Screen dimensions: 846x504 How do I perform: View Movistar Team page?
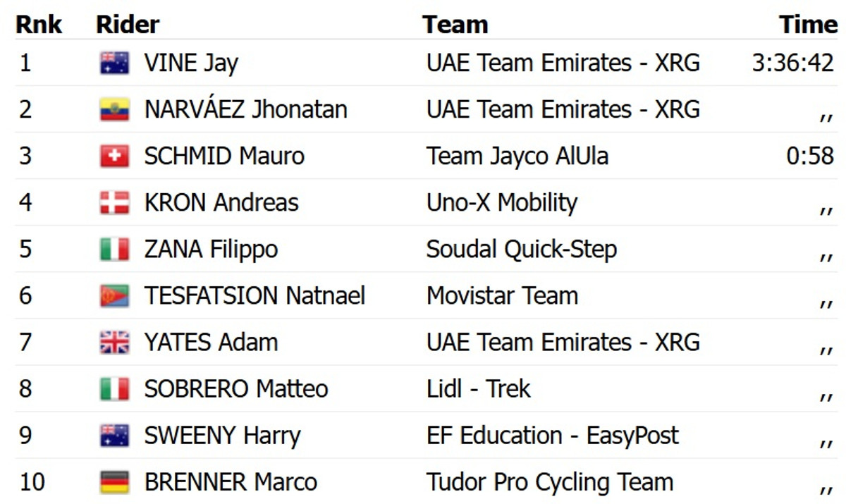tap(502, 296)
